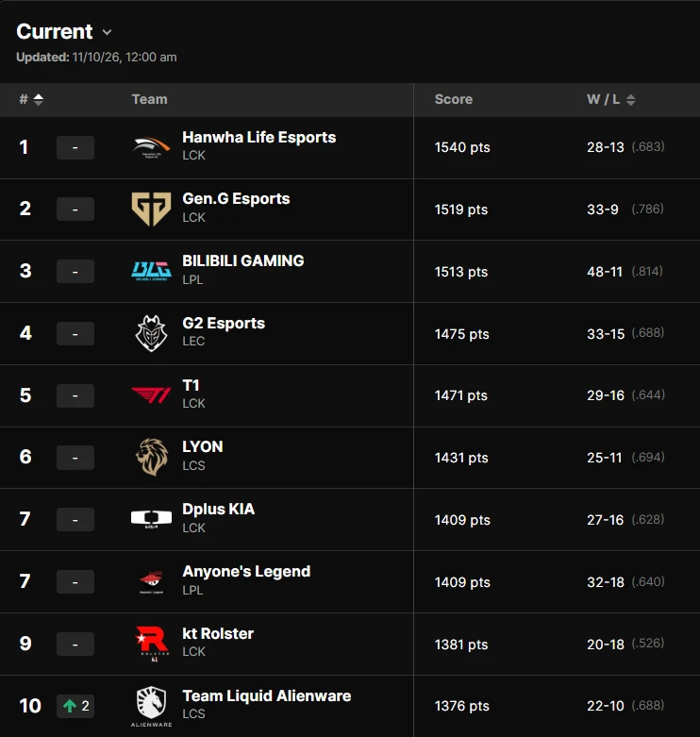700x737 pixels.
Task: Open the Current rankings dropdown
Action: click(x=64, y=32)
